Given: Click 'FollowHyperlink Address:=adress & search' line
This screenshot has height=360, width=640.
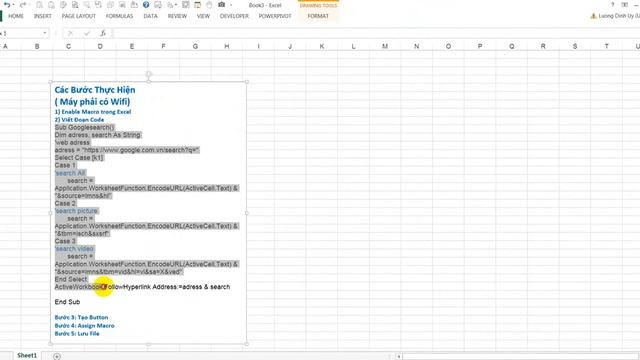Looking at the screenshot, I should pyautogui.click(x=142, y=287).
